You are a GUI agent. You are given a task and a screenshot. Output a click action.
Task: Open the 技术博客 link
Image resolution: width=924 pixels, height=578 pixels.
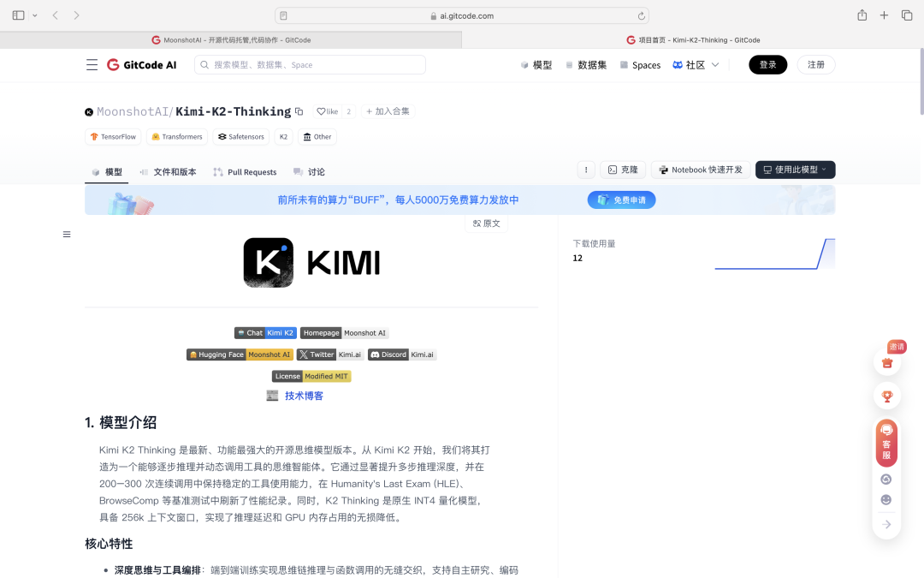click(304, 396)
